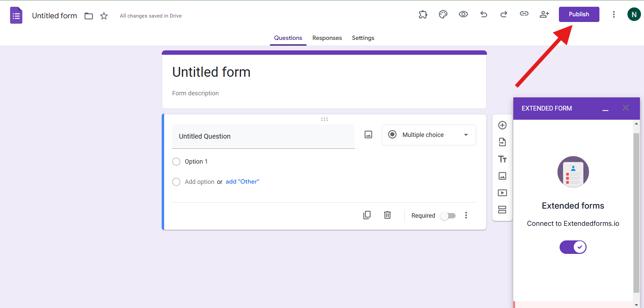Click the Publish button
644x308 pixels.
click(x=579, y=14)
